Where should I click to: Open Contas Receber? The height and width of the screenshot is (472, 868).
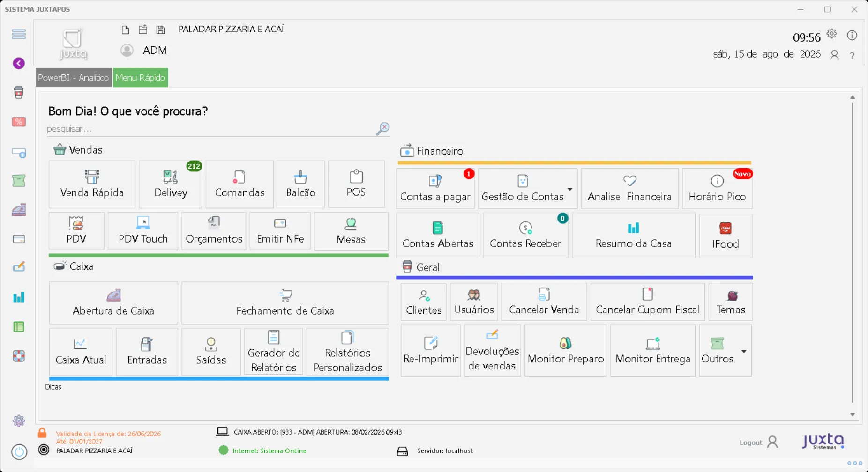525,236
